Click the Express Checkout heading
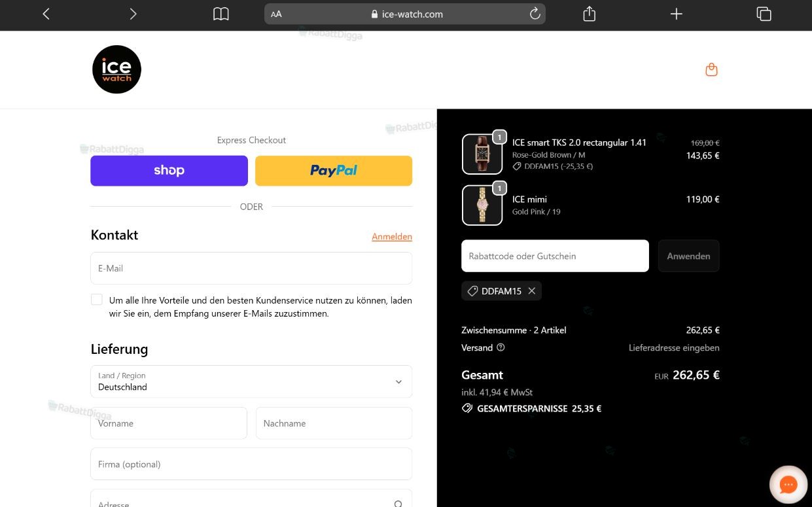812x507 pixels. pyautogui.click(x=251, y=140)
